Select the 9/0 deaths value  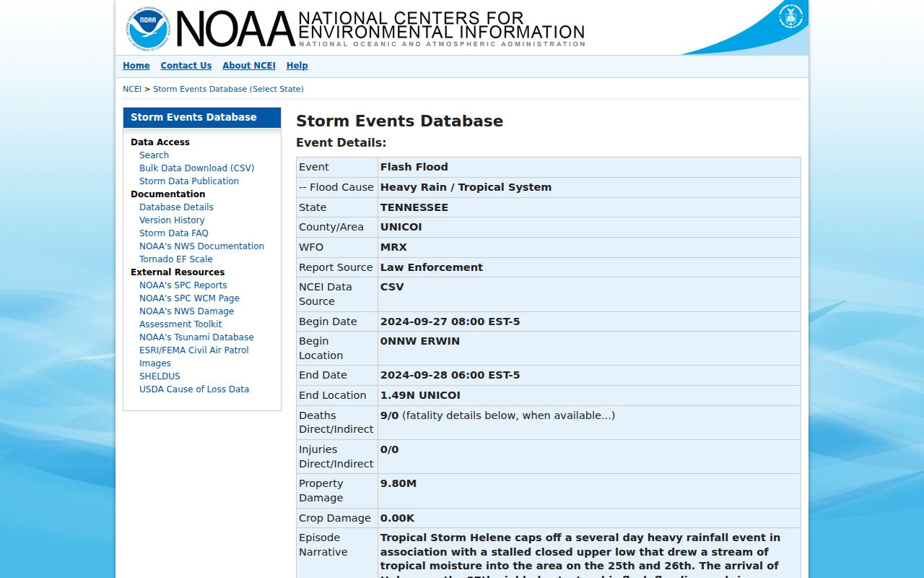pos(389,415)
